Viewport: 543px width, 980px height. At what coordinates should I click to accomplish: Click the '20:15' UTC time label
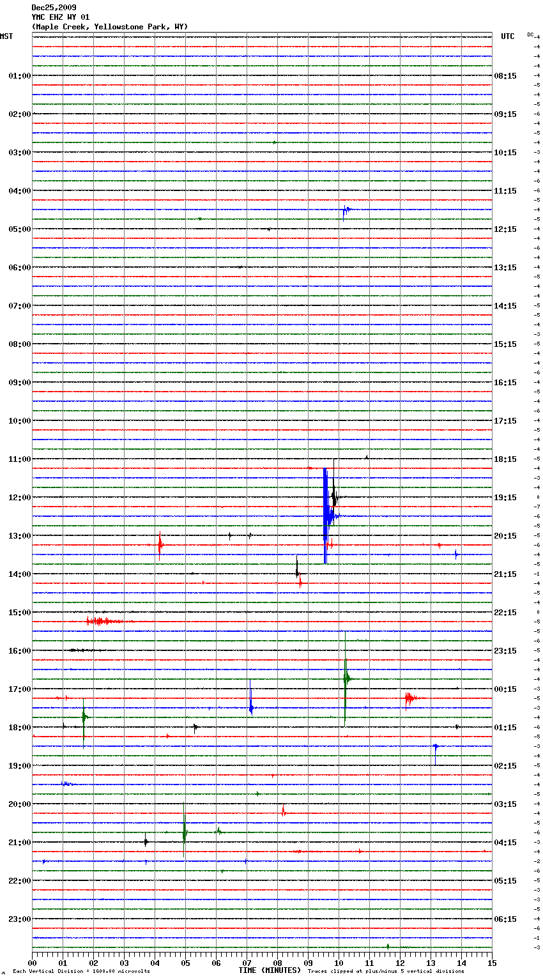tap(505, 536)
